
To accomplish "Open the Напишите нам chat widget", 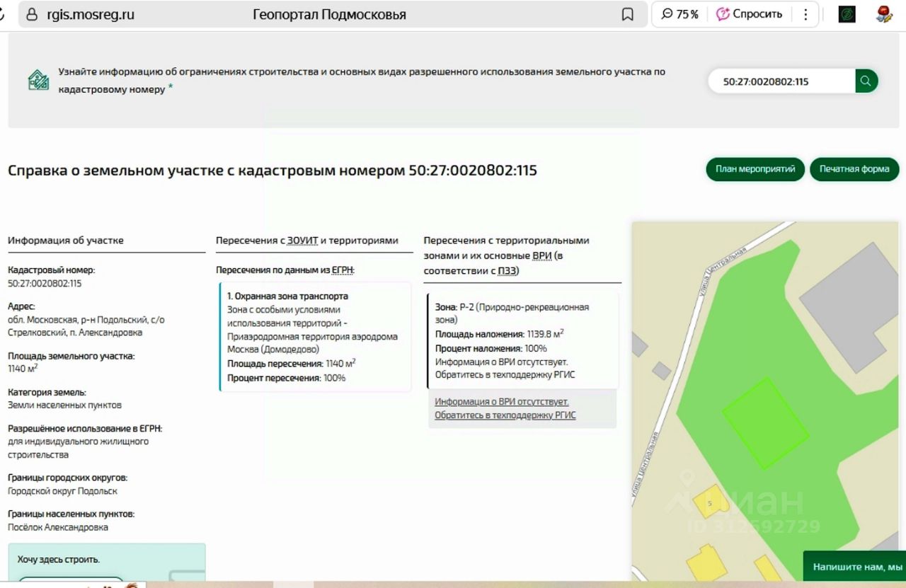I will (x=856, y=567).
